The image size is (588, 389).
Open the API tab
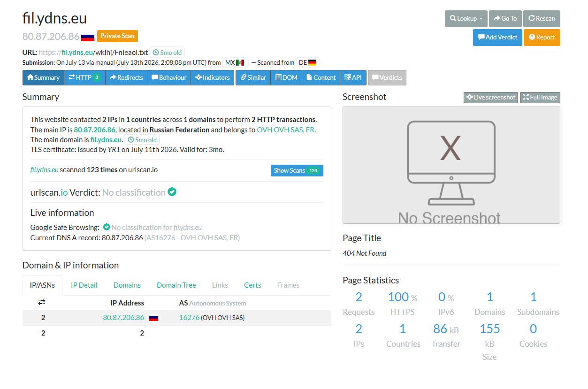click(353, 77)
